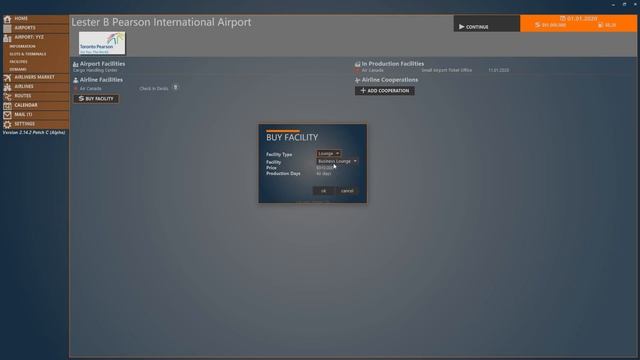Expand the Facility Business Lounge dropdown
The height and width of the screenshot is (360, 640).
click(x=337, y=162)
